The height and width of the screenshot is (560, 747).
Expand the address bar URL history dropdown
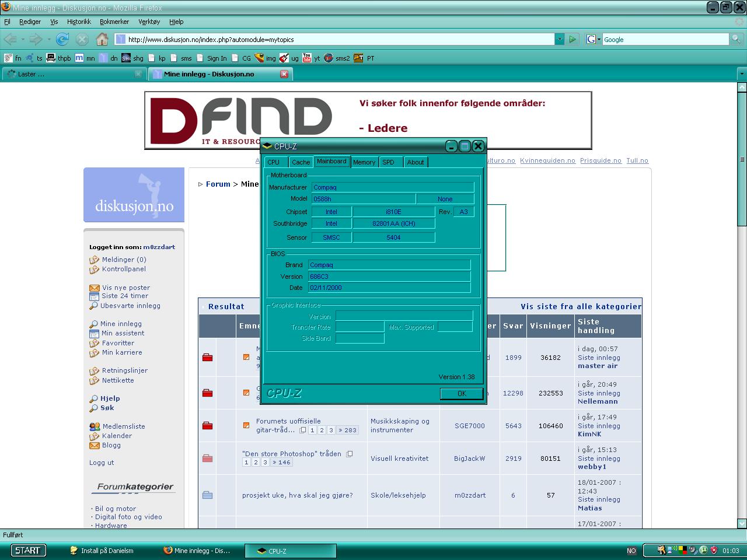[x=560, y=39]
